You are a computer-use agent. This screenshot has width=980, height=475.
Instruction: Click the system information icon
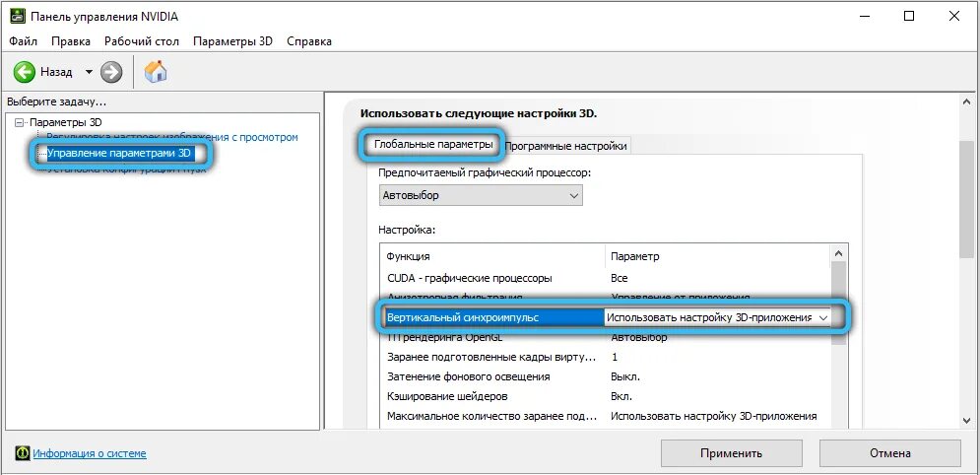[23, 453]
